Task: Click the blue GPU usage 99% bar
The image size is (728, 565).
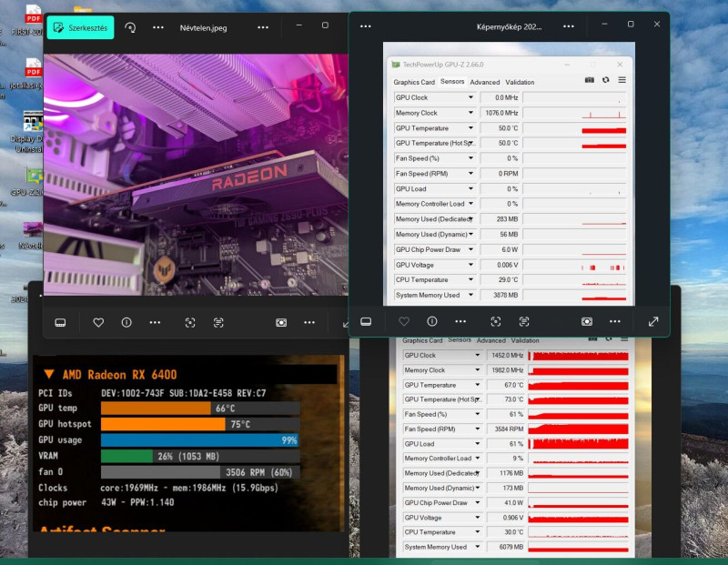Action: (199, 440)
